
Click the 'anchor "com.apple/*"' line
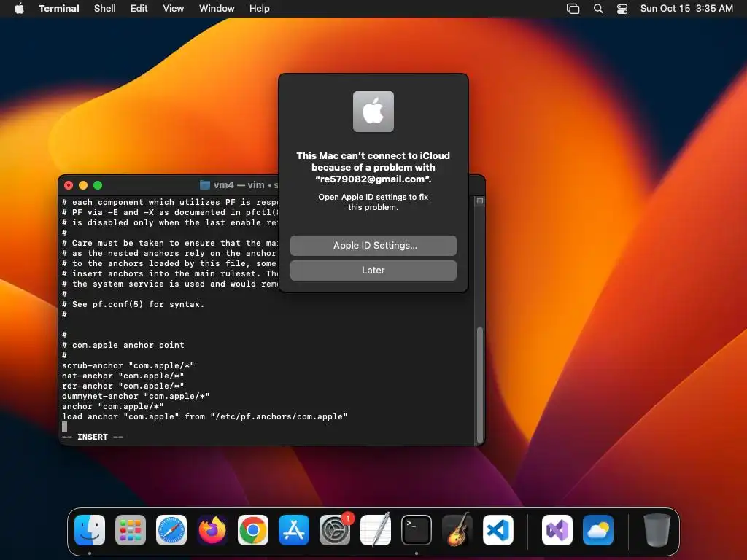coord(113,407)
